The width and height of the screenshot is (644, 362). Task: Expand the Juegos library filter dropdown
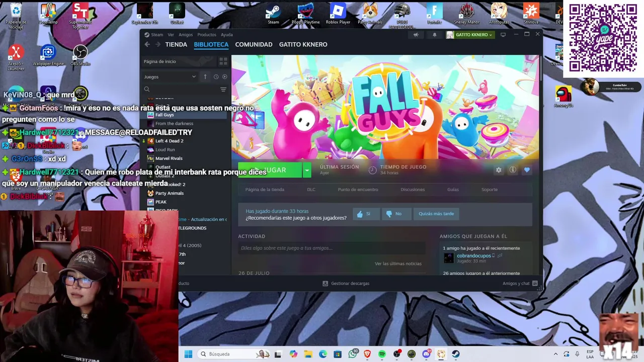(x=170, y=77)
